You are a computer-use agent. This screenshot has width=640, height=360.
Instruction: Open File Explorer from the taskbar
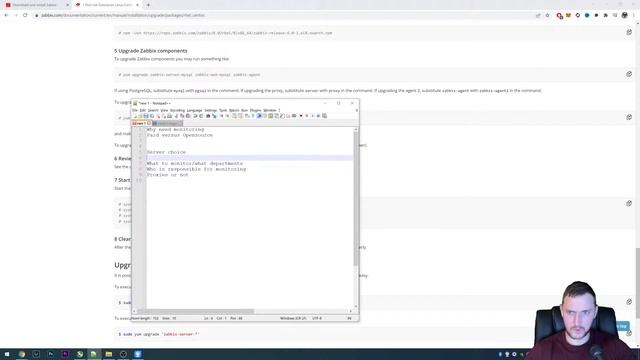pos(109,354)
